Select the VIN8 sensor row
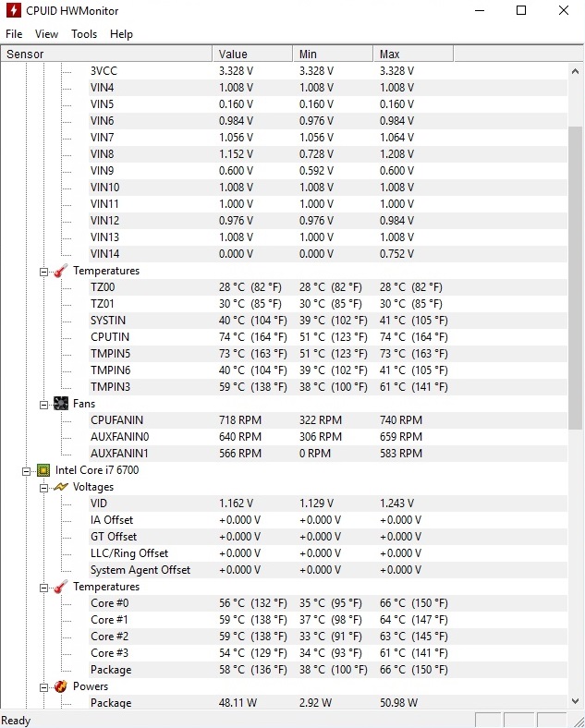This screenshot has height=728, width=585. tap(328, 154)
